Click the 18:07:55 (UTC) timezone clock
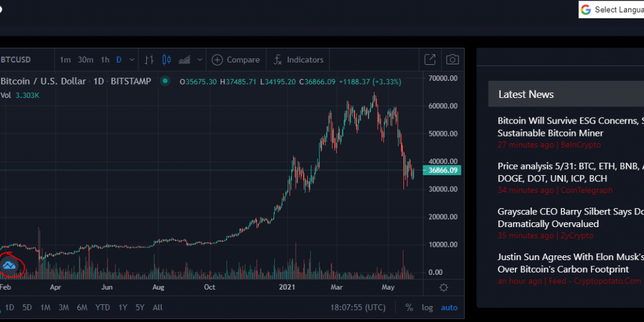644x322 pixels. (x=358, y=308)
